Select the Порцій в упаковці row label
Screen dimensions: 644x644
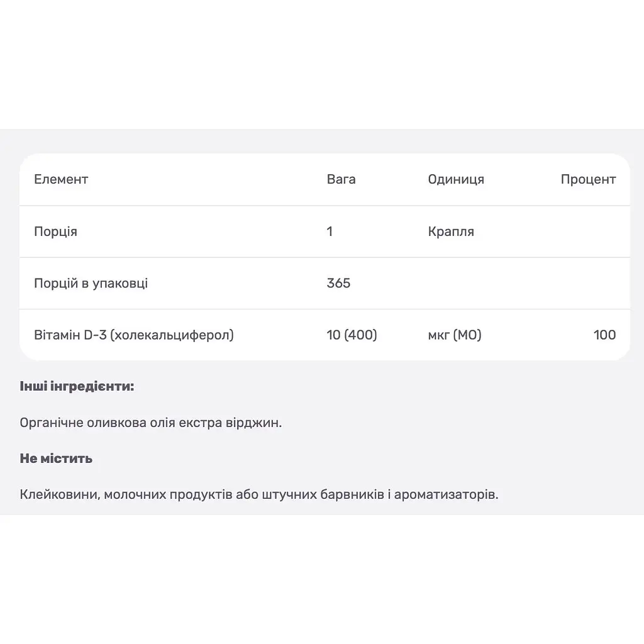(x=91, y=284)
